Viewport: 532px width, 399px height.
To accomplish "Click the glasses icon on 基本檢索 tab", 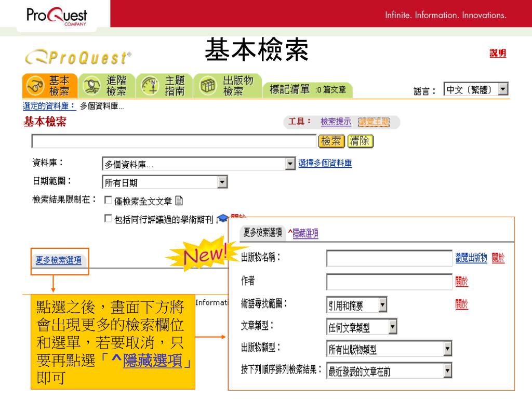I will coord(35,86).
